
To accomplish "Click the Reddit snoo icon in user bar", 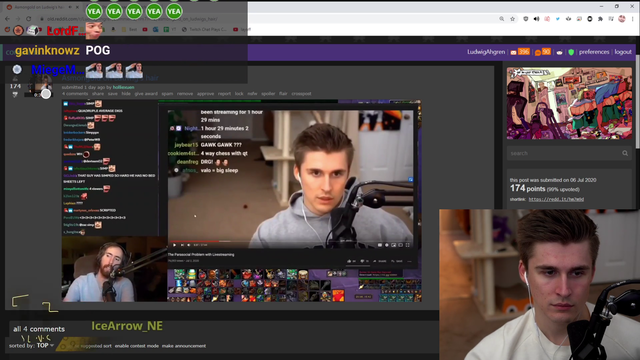I will 560,52.
